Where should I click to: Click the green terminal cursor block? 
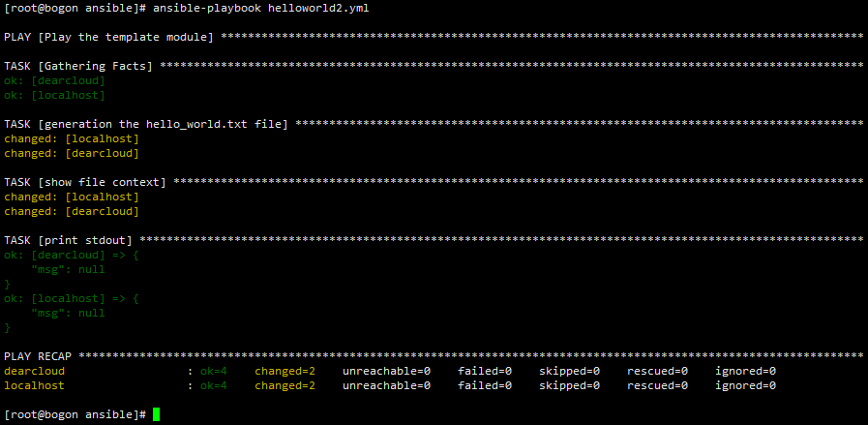[x=156, y=414]
